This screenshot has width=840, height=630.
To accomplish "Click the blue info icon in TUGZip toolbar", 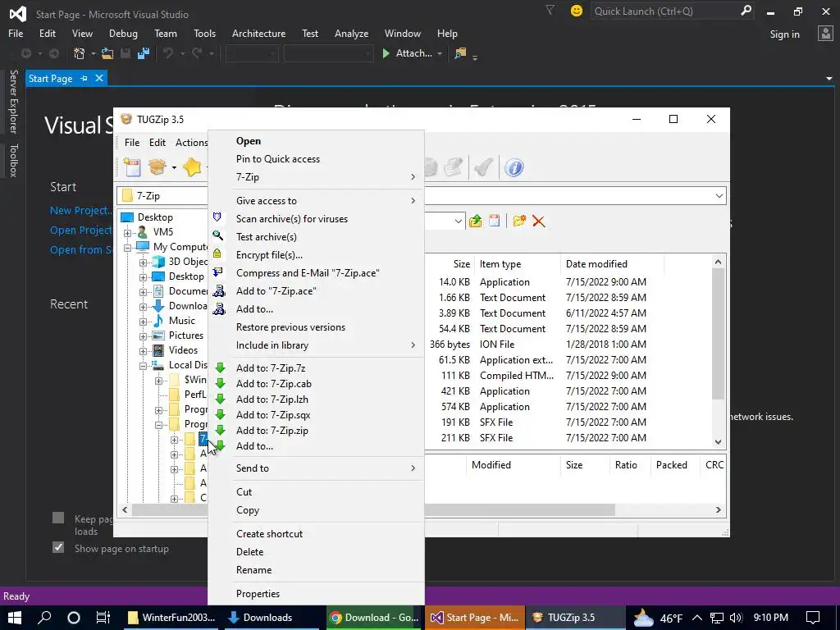I will (x=514, y=167).
